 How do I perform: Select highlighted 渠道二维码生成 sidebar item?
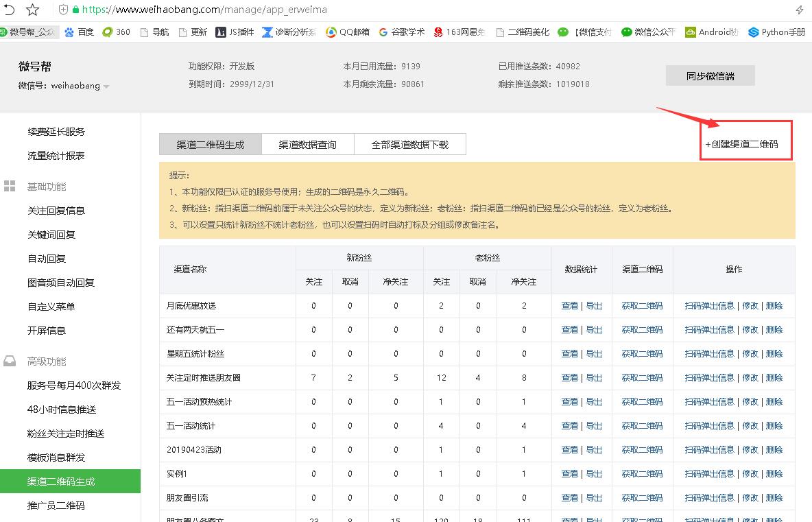pos(71,481)
